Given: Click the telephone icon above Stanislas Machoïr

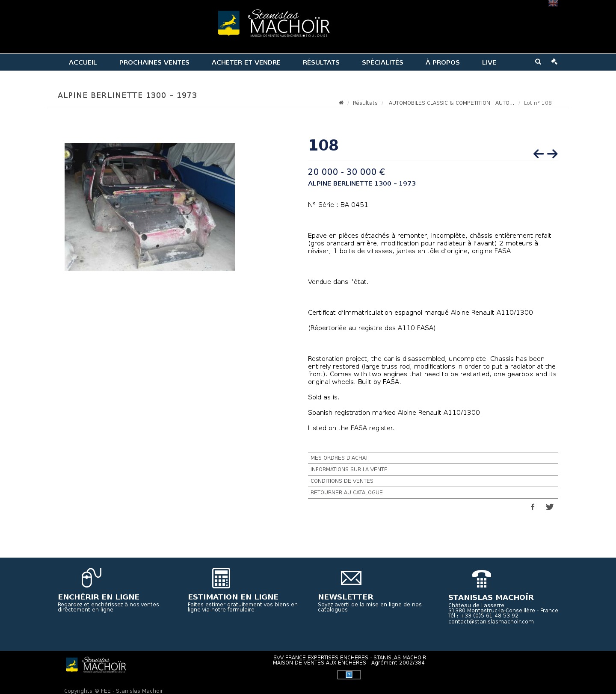Looking at the screenshot, I should tap(482, 579).
